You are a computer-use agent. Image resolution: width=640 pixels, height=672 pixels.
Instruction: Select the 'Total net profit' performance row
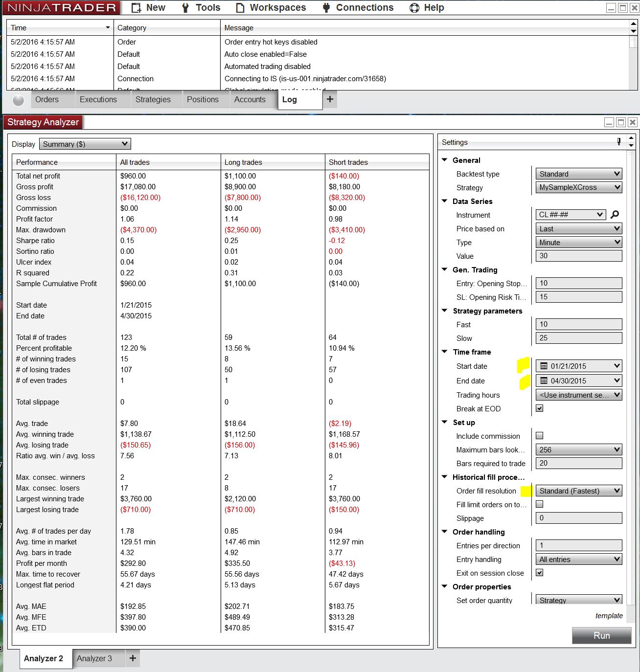[221, 176]
